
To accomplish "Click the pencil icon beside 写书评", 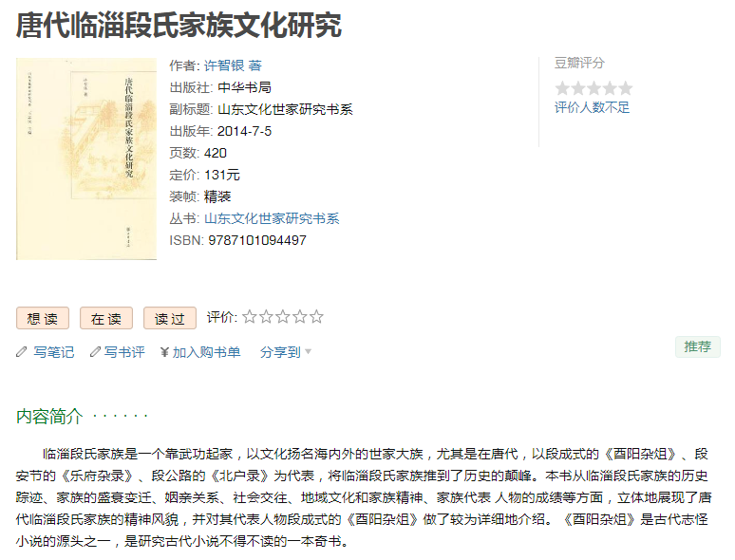I will point(95,352).
